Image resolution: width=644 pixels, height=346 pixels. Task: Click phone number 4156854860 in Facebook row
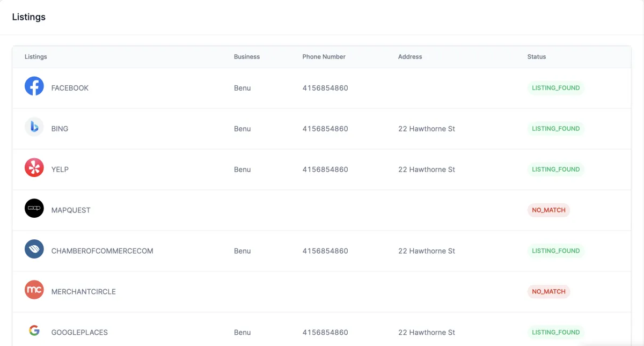coord(325,88)
